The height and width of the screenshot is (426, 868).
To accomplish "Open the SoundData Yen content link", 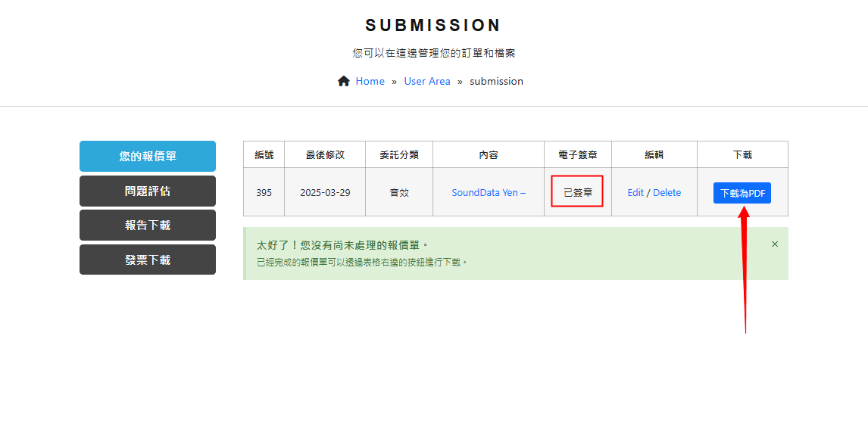I will [x=488, y=192].
